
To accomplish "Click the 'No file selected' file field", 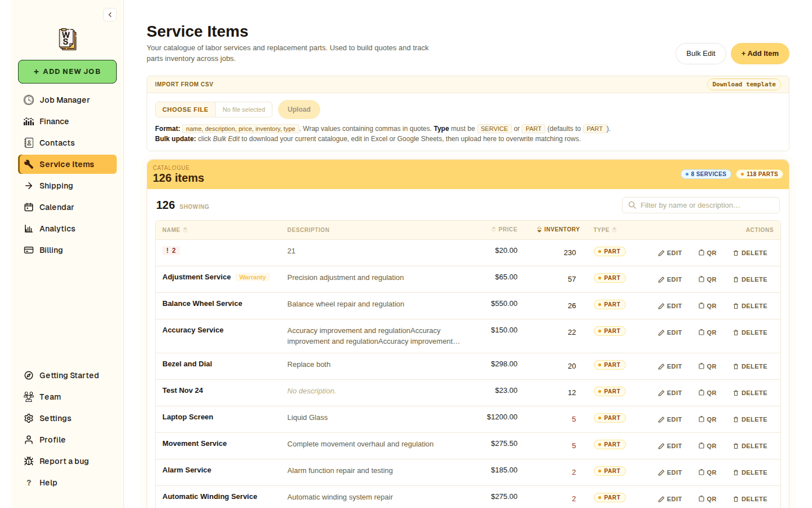I will (x=244, y=110).
